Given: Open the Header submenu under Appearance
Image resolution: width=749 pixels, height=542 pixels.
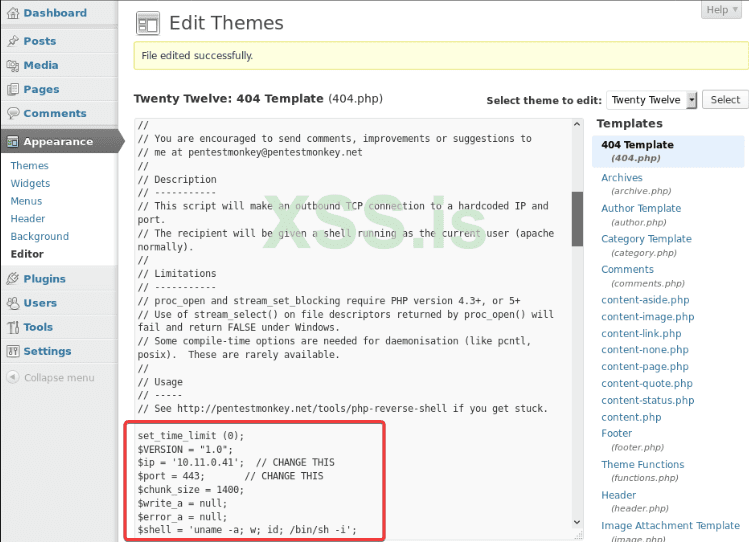Looking at the screenshot, I should (x=28, y=219).
